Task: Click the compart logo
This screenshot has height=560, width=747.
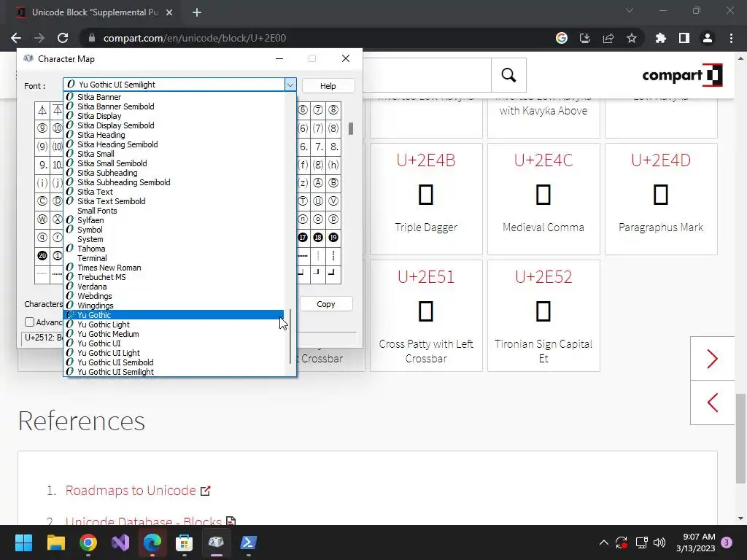Action: (x=682, y=75)
